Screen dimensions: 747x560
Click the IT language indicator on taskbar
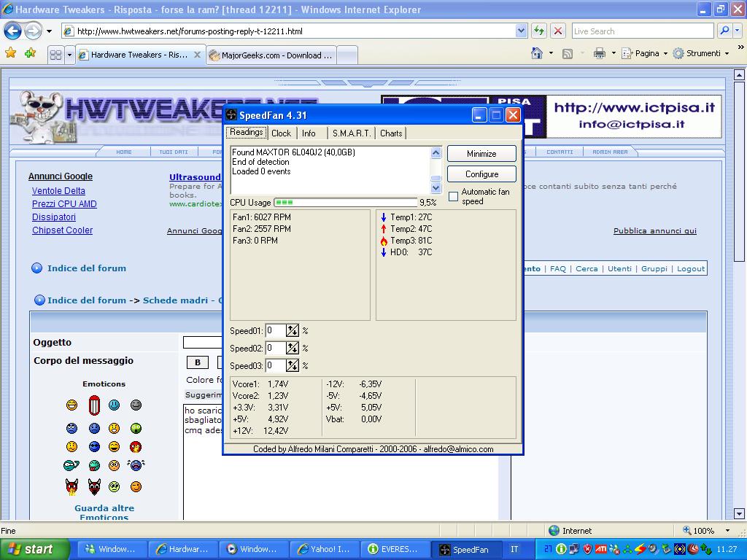point(514,549)
